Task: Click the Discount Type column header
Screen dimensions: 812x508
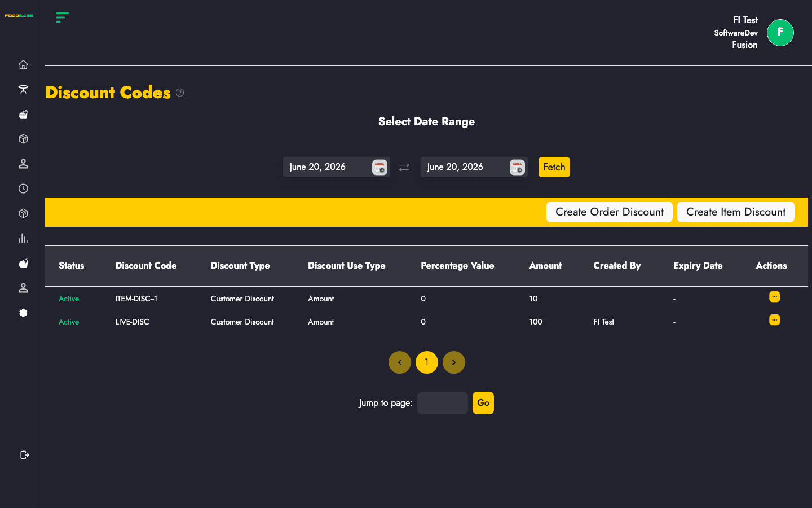Action: (x=240, y=266)
